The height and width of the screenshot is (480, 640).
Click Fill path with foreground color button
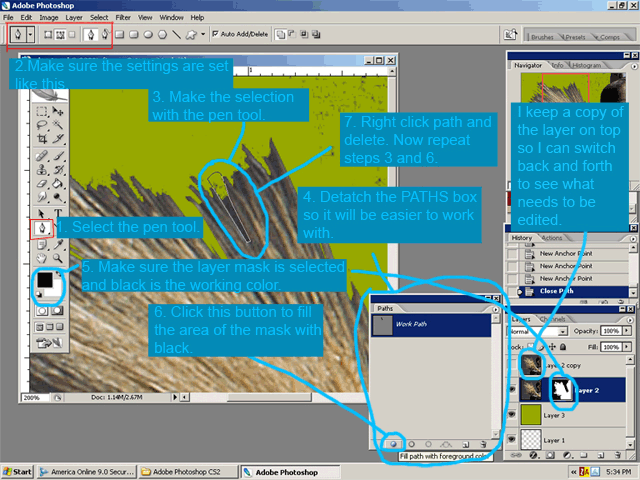[x=393, y=444]
